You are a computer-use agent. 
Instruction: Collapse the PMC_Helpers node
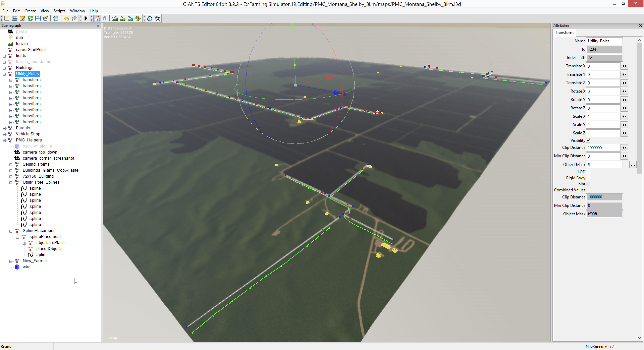point(4,140)
